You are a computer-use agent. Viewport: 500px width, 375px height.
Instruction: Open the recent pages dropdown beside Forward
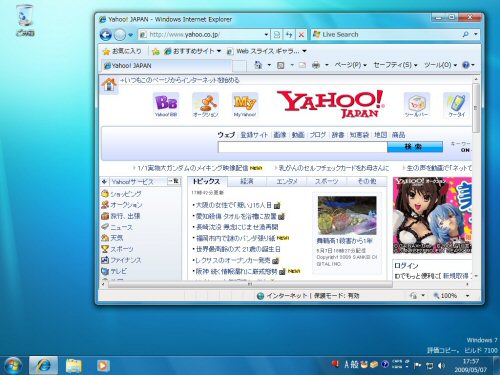(130, 35)
